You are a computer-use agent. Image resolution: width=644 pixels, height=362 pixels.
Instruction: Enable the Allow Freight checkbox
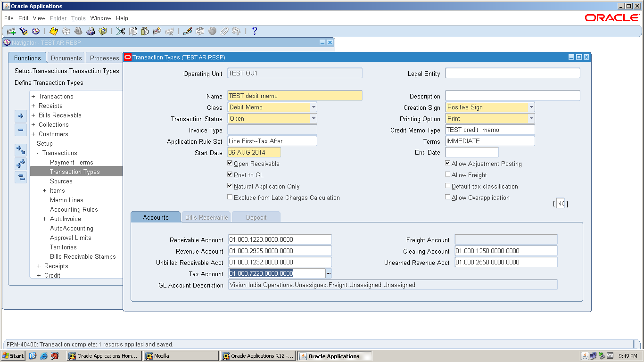[x=447, y=174]
